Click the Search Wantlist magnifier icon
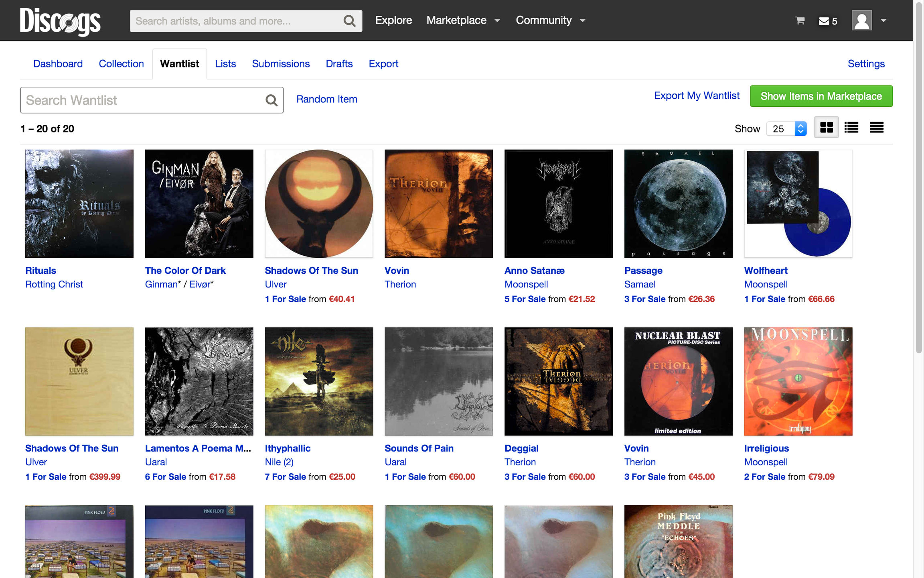 [x=272, y=100]
